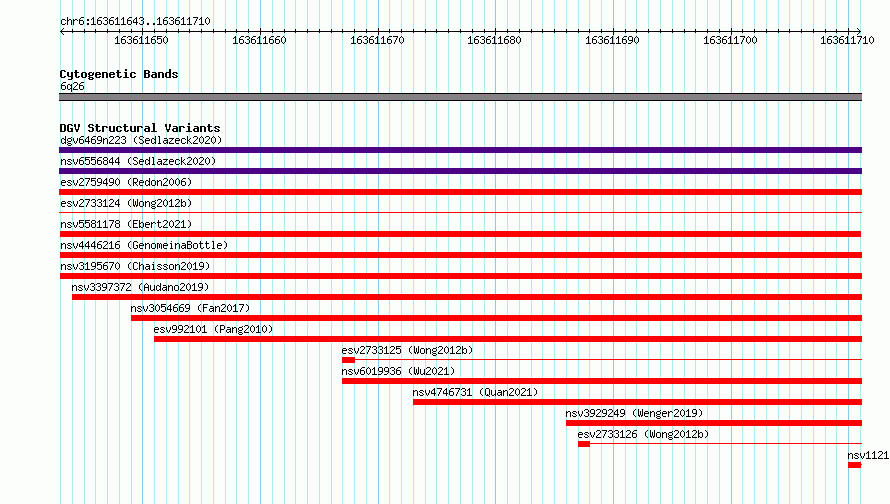Click the partially visible nsv1121 label
This screenshot has width=890, height=504.
coord(868,455)
